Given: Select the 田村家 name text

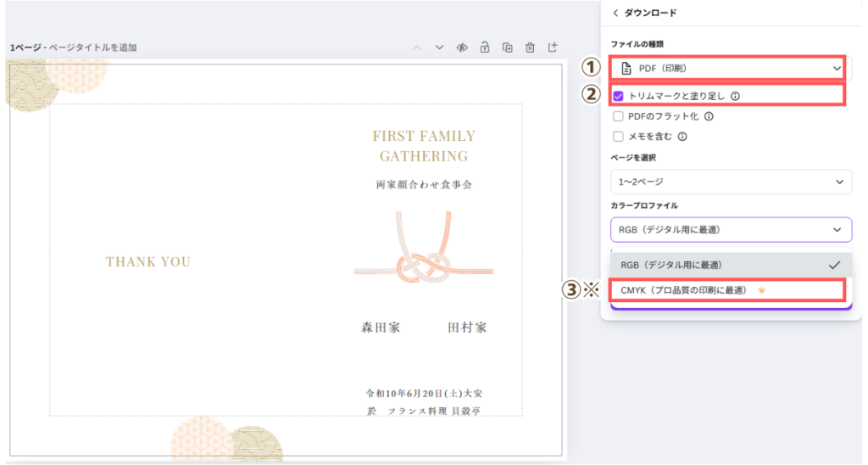Looking at the screenshot, I should click(467, 328).
